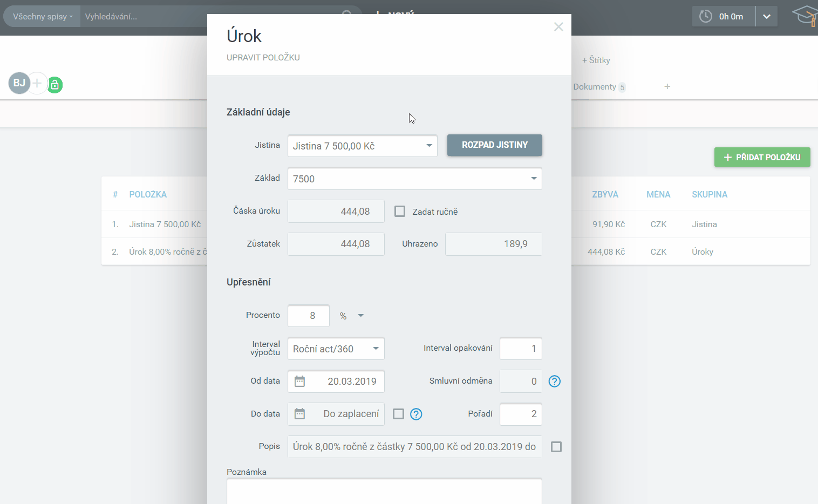
Task: Click the calendar icon in Od data
Action: [299, 382]
